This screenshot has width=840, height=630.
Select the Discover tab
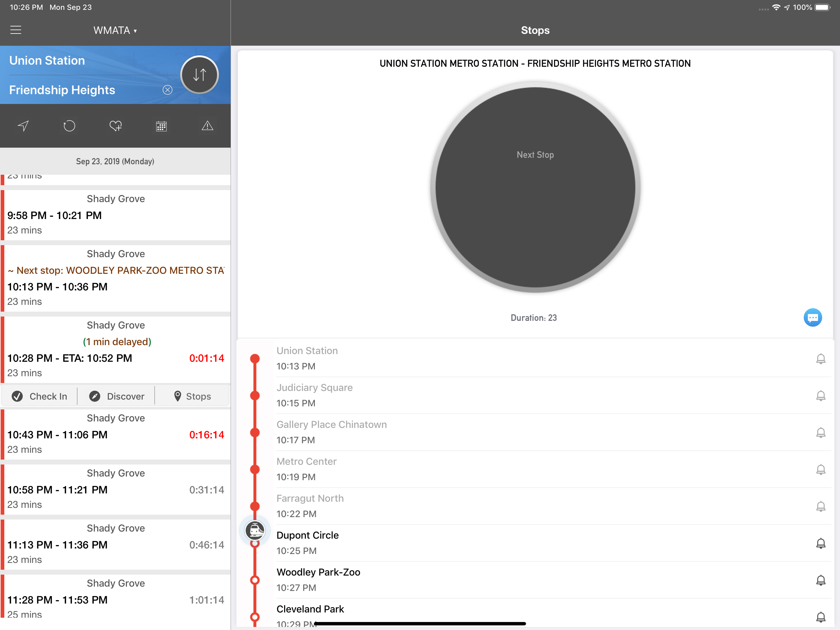(117, 396)
